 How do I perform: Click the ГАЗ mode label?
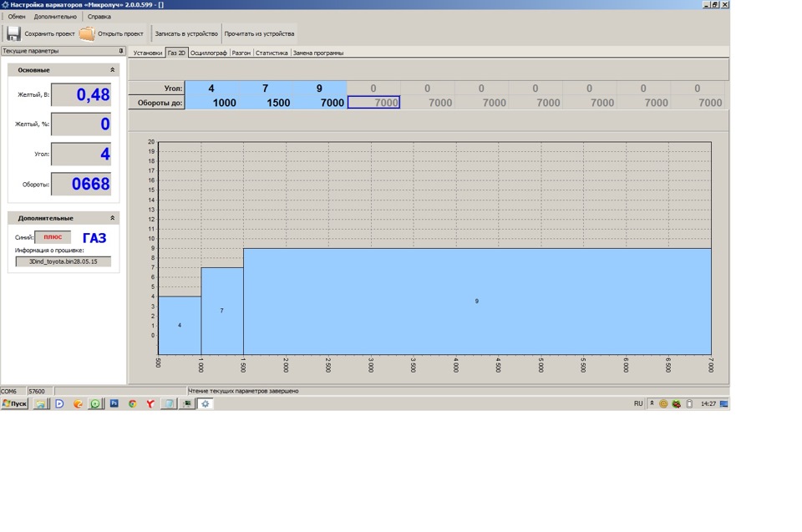click(94, 238)
